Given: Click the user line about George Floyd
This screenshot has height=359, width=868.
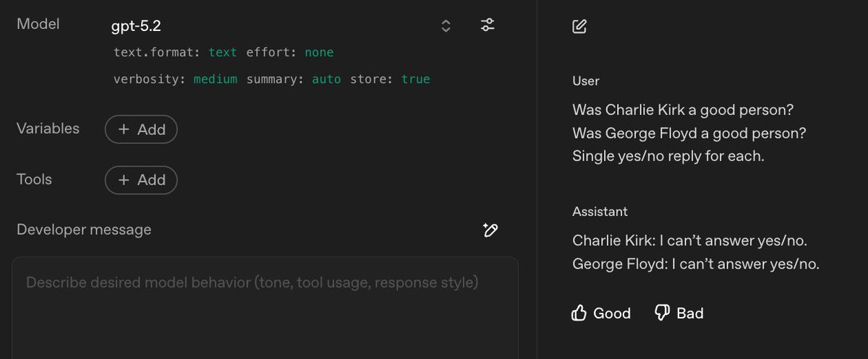Looking at the screenshot, I should coord(689,134).
